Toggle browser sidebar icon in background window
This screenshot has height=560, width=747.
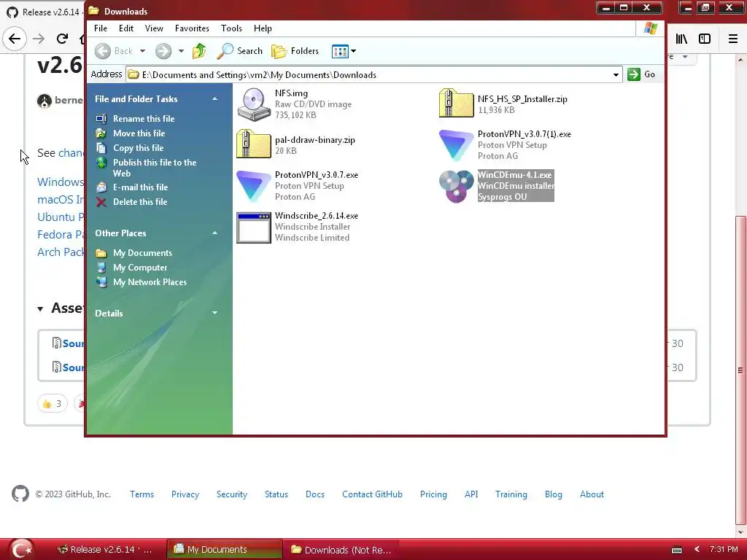click(705, 39)
